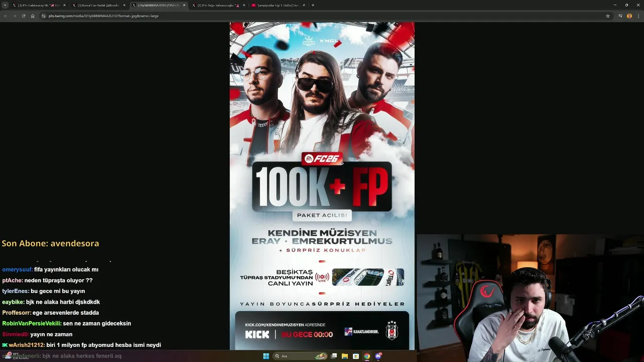Open the Chrome three-dot menu
This screenshot has height=362, width=644.
[x=638, y=16]
